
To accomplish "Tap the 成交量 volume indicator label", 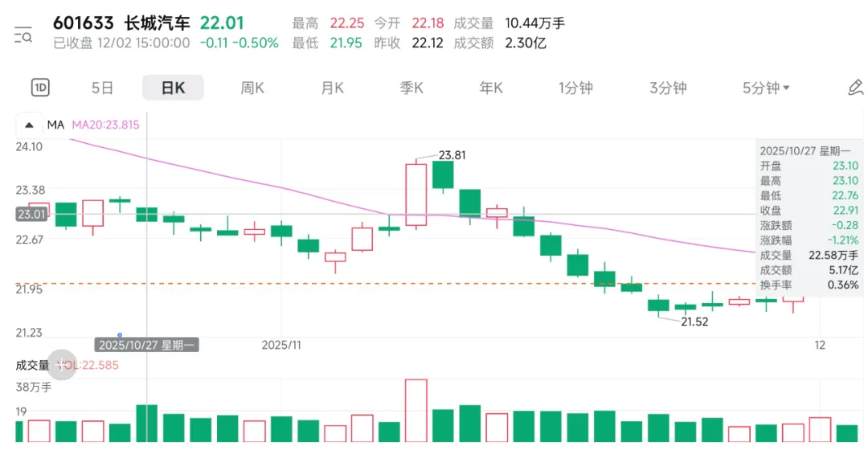I will click(32, 365).
